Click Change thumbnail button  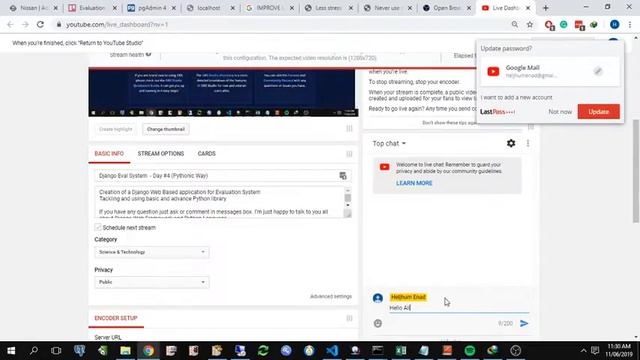166,129
